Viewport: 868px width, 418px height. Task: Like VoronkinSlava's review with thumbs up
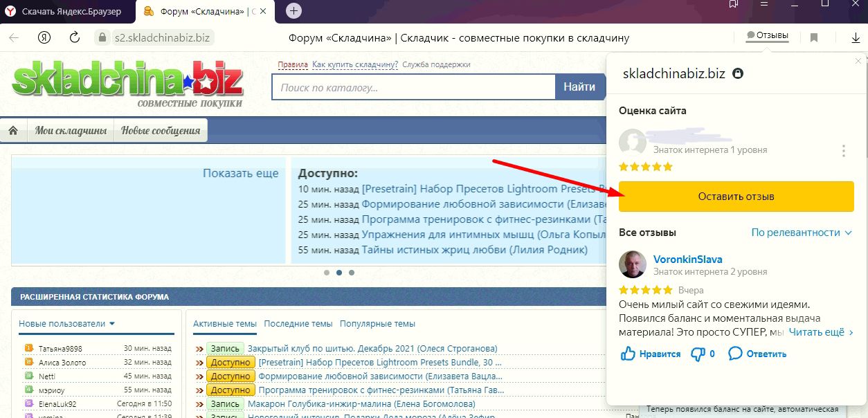click(x=629, y=354)
